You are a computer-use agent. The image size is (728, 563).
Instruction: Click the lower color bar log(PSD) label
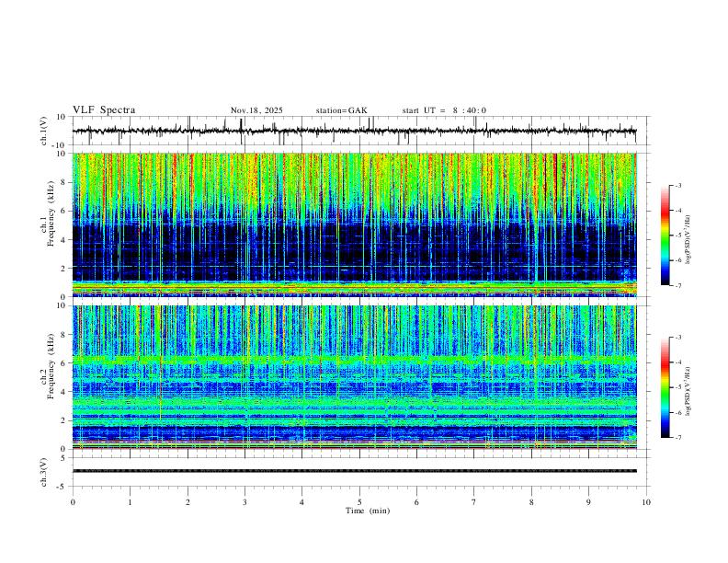pos(688,392)
